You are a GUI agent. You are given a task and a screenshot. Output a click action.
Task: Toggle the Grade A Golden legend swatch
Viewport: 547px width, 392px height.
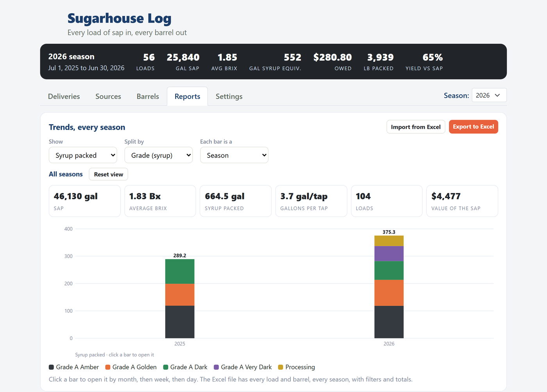108,367
